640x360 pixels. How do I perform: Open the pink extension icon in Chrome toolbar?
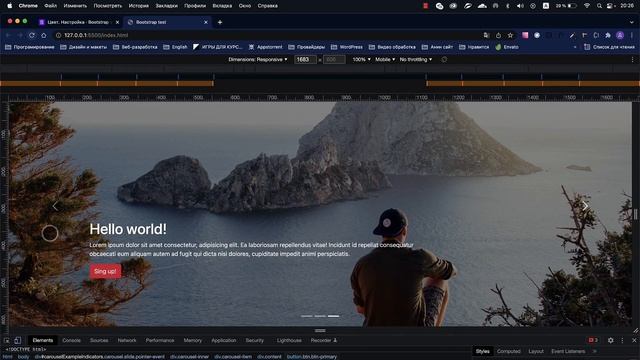[x=525, y=36]
